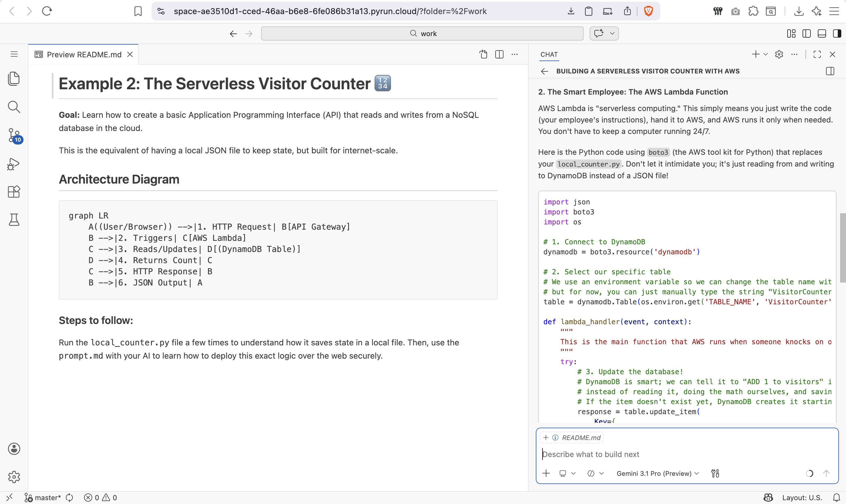Open editor More Actions menu

coord(515,54)
